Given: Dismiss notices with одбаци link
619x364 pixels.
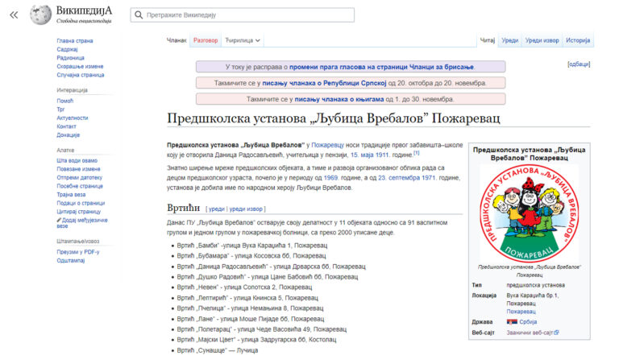Looking at the screenshot, I should 579,64.
